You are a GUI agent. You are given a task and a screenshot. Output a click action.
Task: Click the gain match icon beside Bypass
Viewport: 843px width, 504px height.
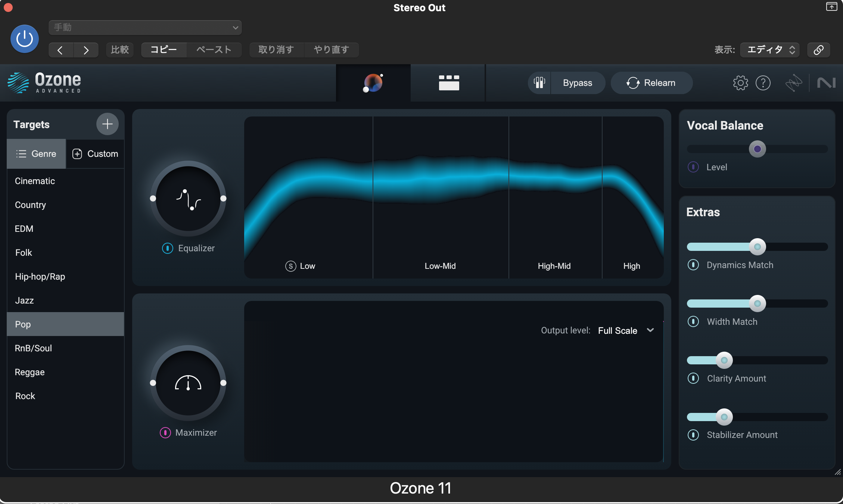(x=539, y=83)
